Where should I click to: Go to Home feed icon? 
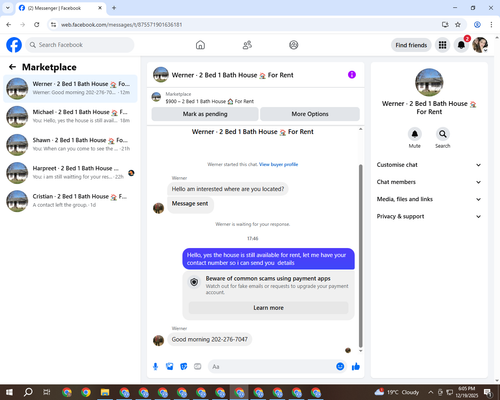click(x=200, y=45)
